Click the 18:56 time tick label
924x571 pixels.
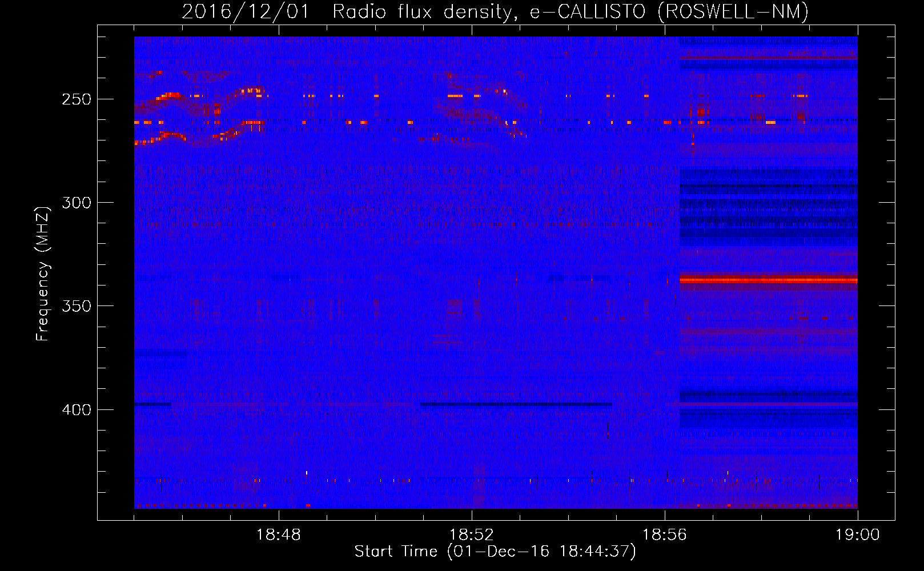pos(665,535)
